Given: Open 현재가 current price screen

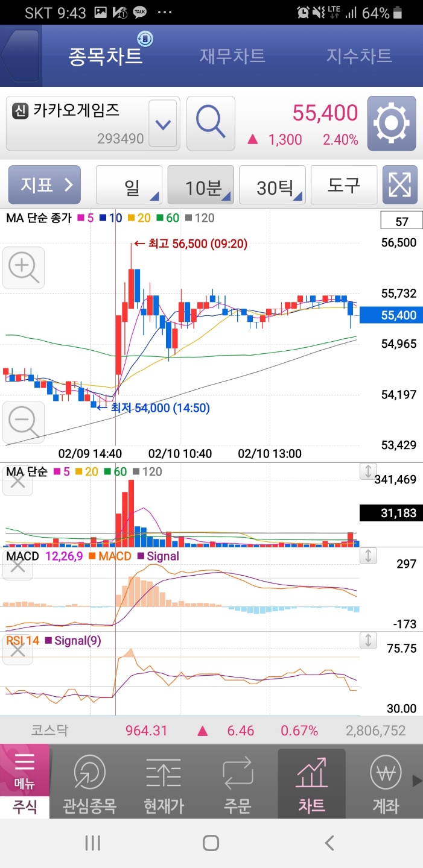Looking at the screenshot, I should pyautogui.click(x=164, y=784).
